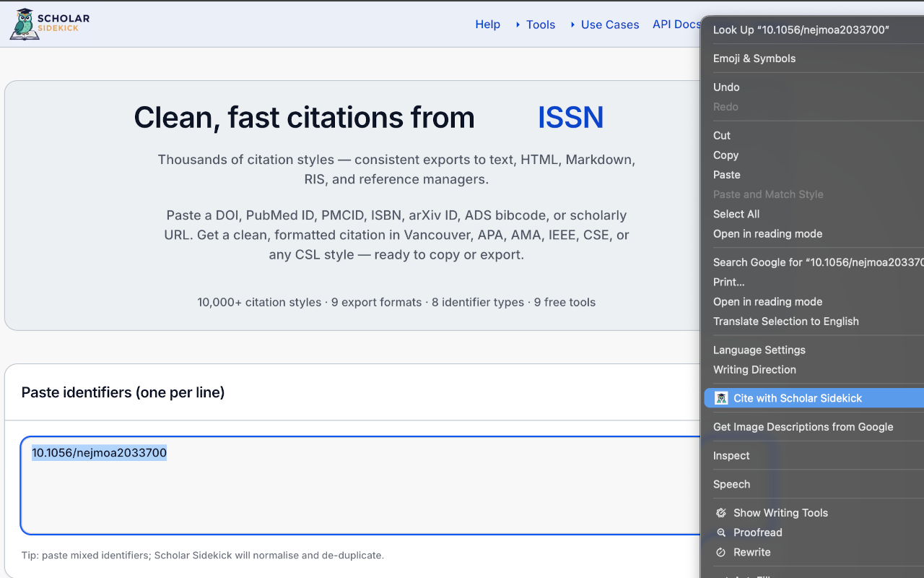
Task: Click the Show Writing Tools icon
Action: [720, 513]
